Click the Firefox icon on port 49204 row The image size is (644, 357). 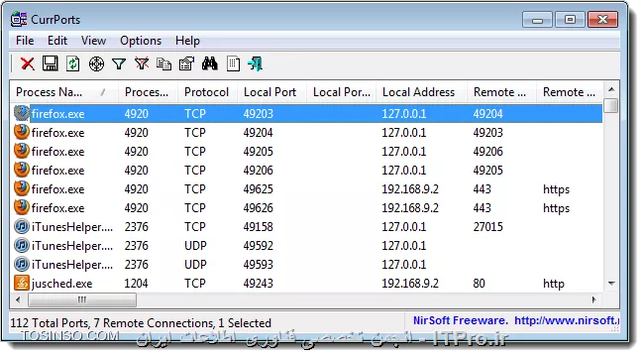[22, 133]
